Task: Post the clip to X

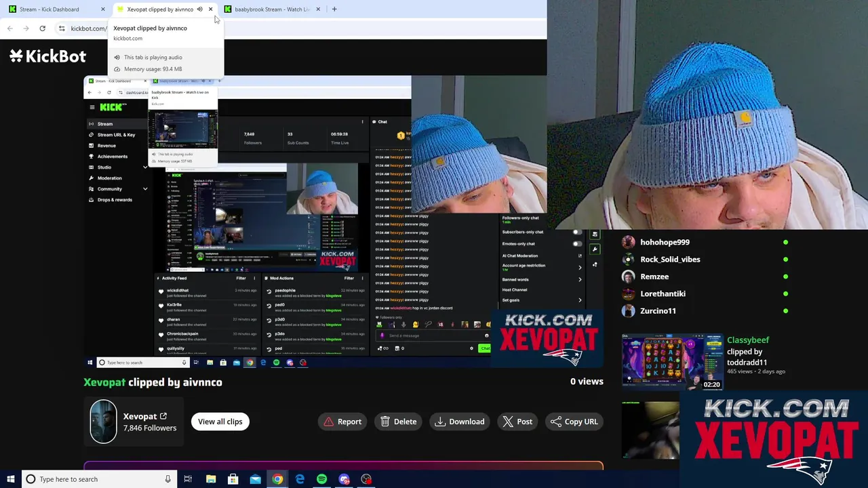Action: [x=517, y=422]
